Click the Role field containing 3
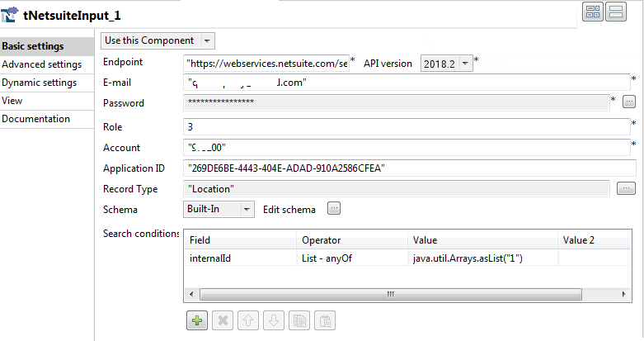The image size is (644, 341). (407, 126)
